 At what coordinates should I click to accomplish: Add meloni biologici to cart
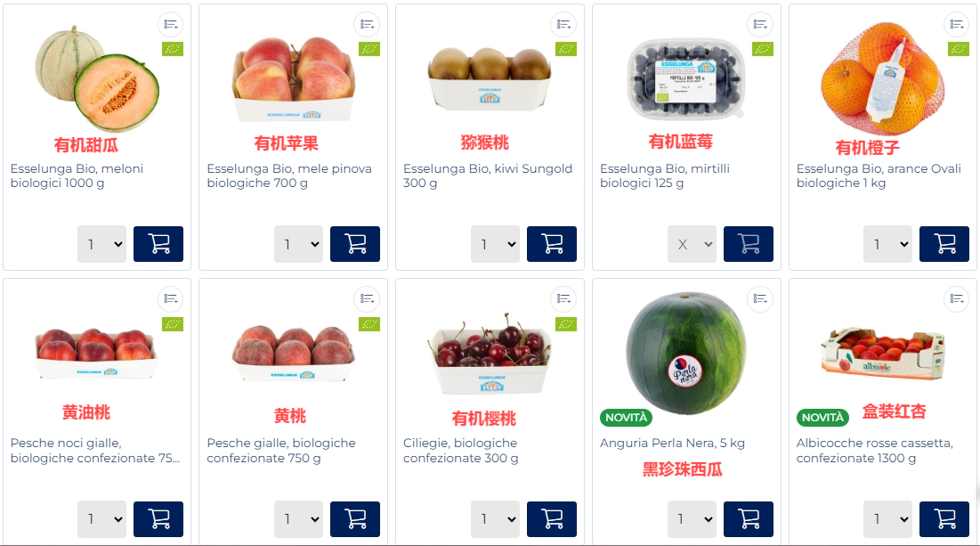point(158,244)
